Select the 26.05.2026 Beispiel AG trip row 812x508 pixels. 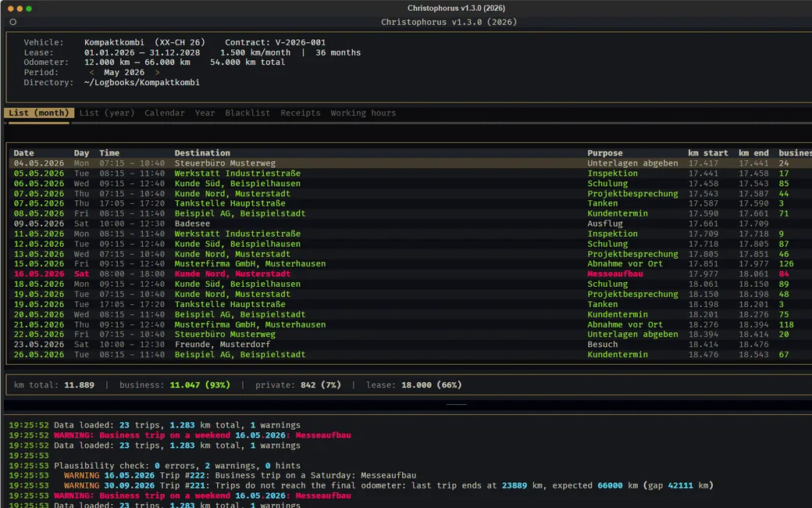click(410, 355)
